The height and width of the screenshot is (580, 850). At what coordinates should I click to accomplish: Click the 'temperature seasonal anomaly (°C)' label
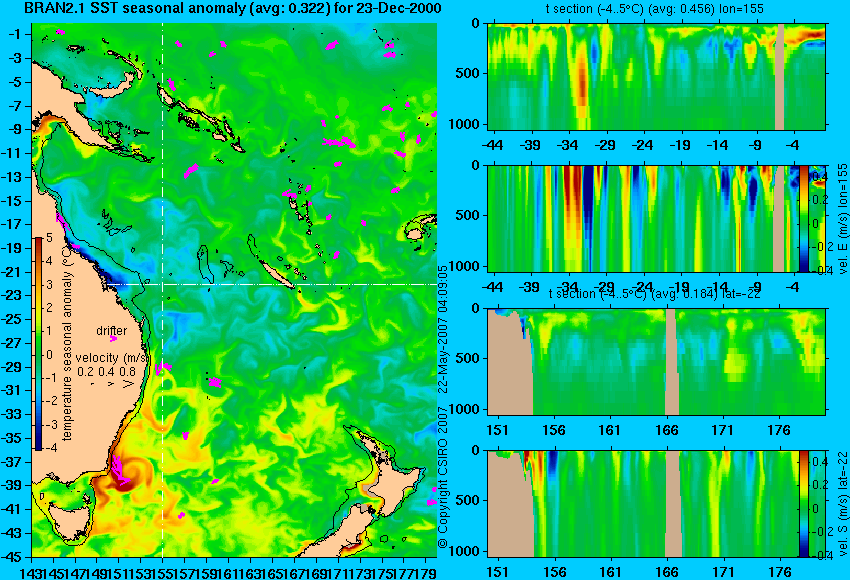coord(67,345)
